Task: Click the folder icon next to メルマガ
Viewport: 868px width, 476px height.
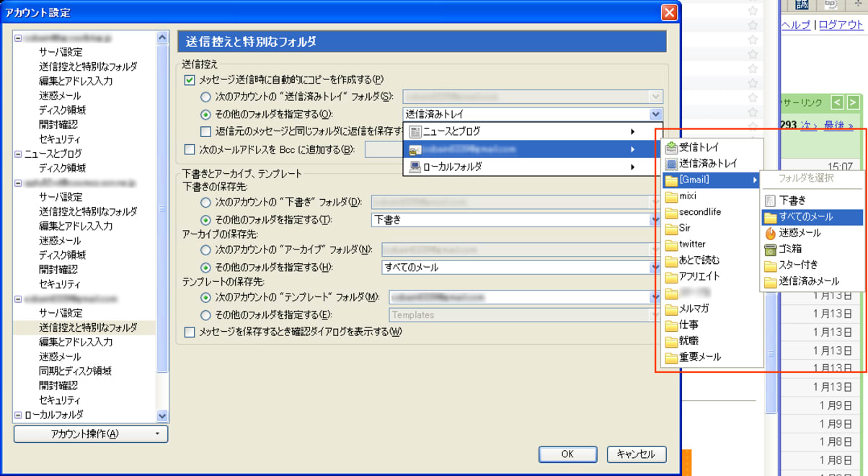Action: click(671, 309)
